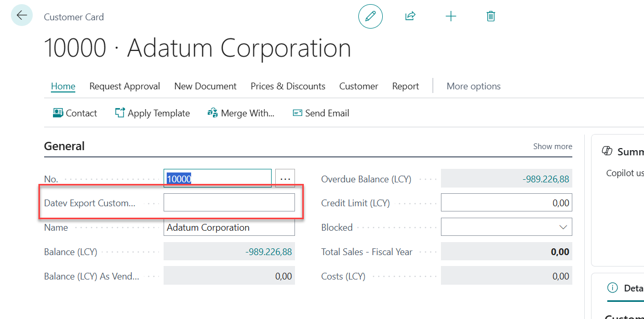This screenshot has width=644, height=319.
Task: Click the Credit Limit (LCY) input field
Action: (x=506, y=203)
